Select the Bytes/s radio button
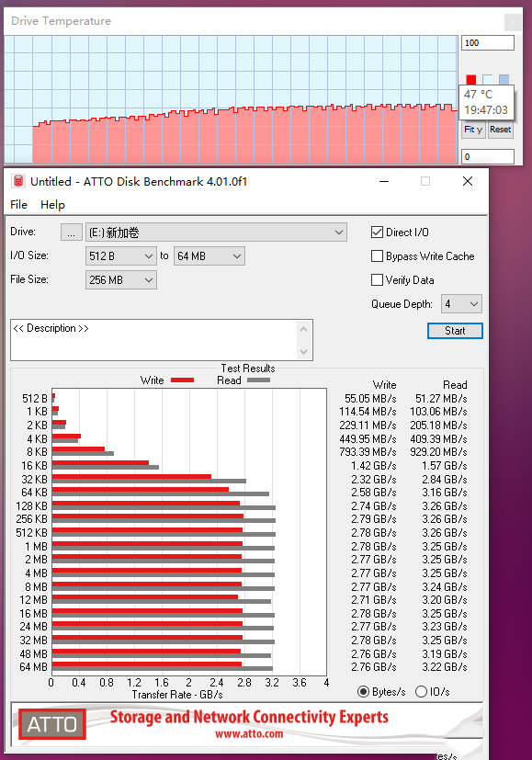532x760 pixels. (363, 692)
